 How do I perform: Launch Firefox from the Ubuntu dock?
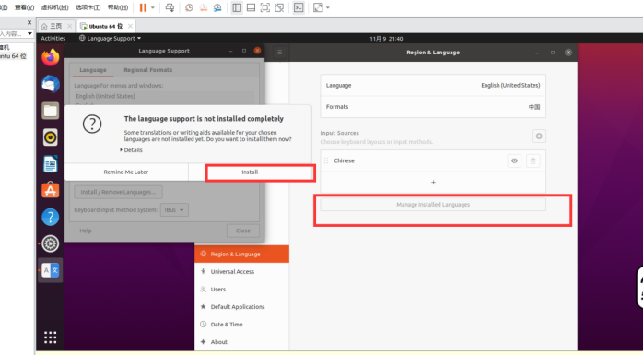50,57
